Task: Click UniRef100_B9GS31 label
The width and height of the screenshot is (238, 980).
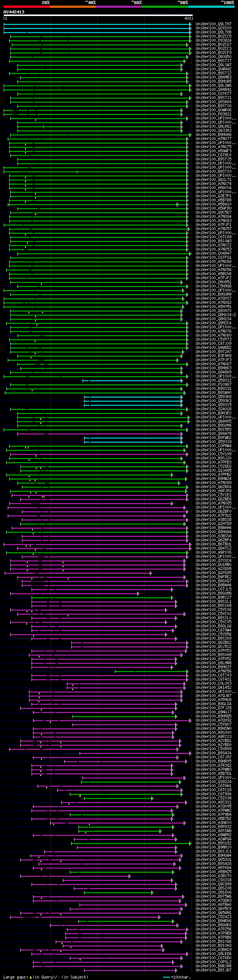Action: [x=213, y=388]
